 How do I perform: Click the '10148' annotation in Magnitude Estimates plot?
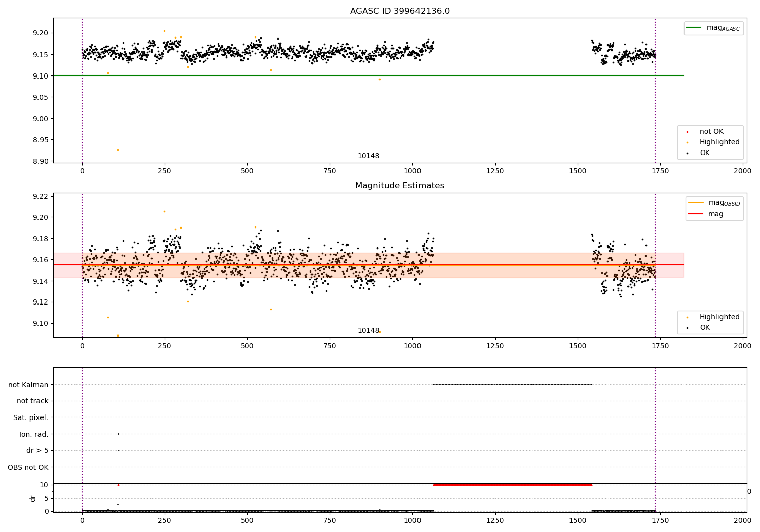(x=368, y=330)
